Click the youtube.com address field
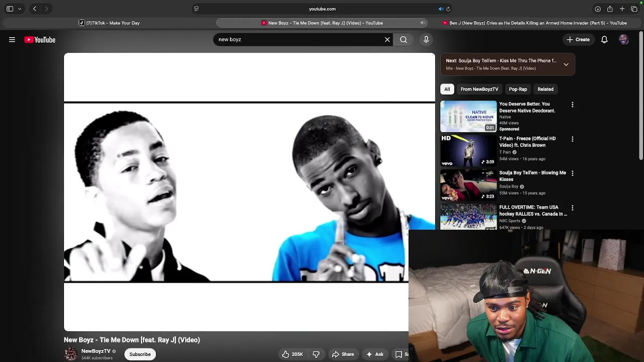Screen dimensions: 644x362 [322, 9]
